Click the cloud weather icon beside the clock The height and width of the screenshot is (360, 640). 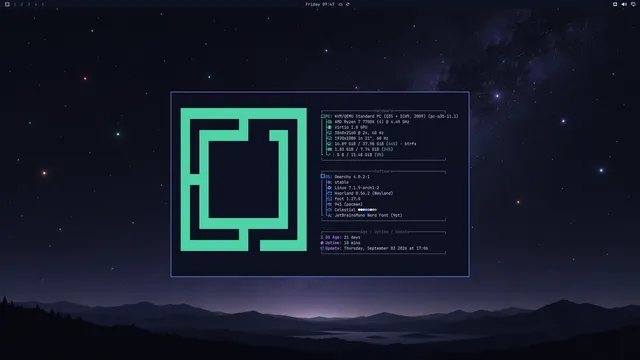(x=340, y=4)
